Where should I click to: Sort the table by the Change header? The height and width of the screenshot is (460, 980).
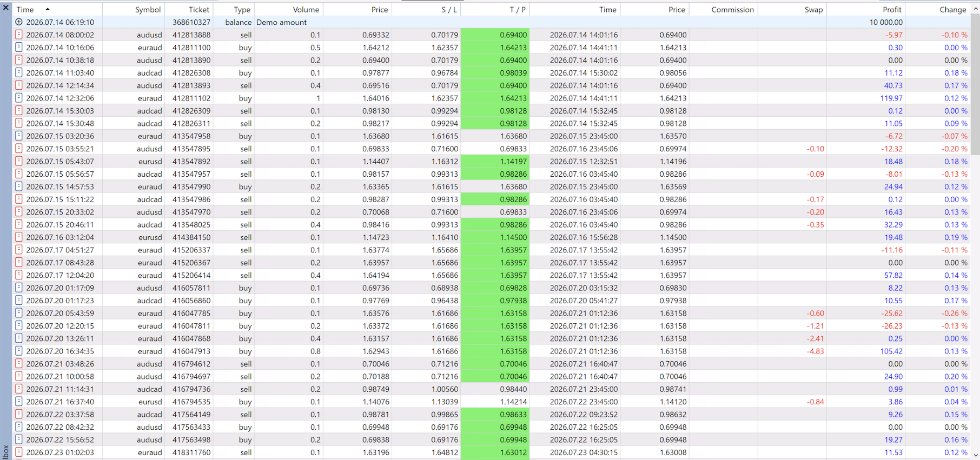pyautogui.click(x=938, y=10)
